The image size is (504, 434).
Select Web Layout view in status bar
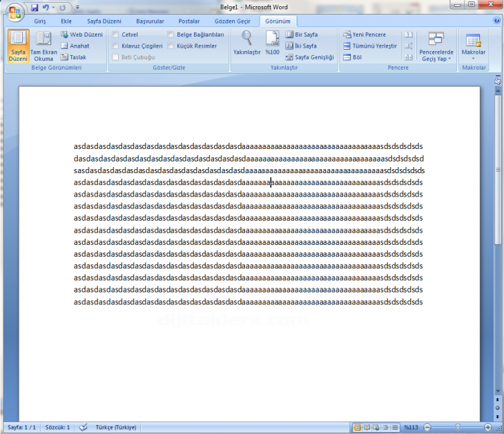pyautogui.click(x=376, y=427)
